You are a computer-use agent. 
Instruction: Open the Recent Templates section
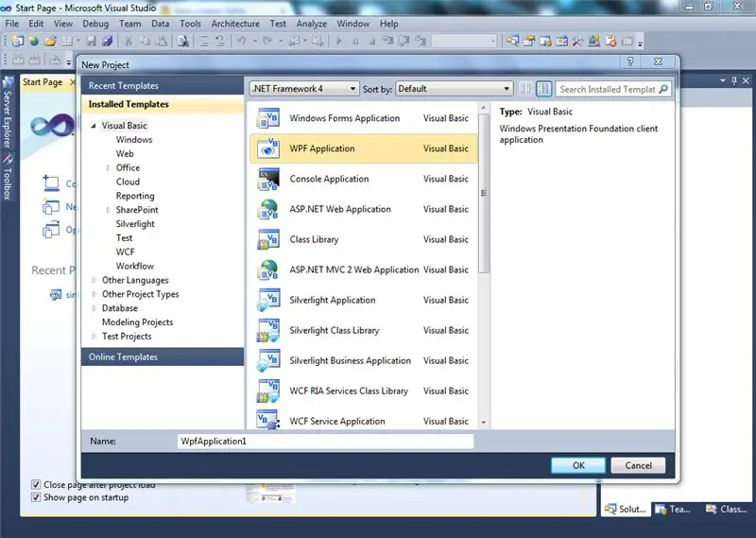pyautogui.click(x=163, y=86)
